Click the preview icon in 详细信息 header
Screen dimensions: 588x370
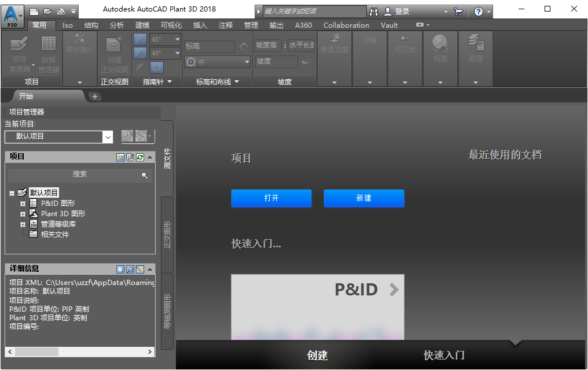pos(130,269)
